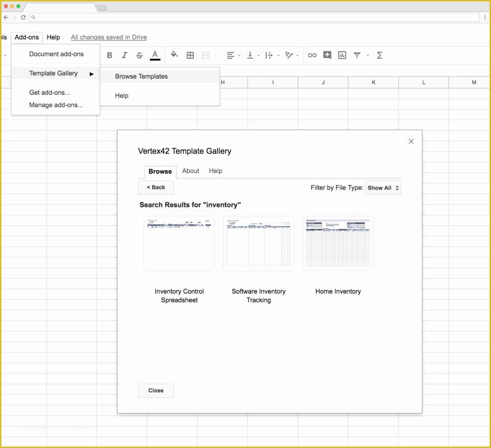Click the Close button in dialog
This screenshot has height=448, width=491.
156,391
